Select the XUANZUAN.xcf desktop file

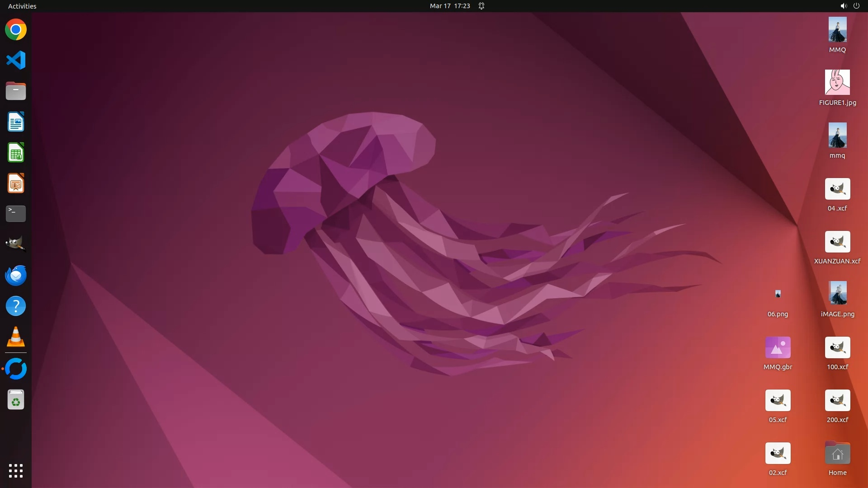[837, 242]
